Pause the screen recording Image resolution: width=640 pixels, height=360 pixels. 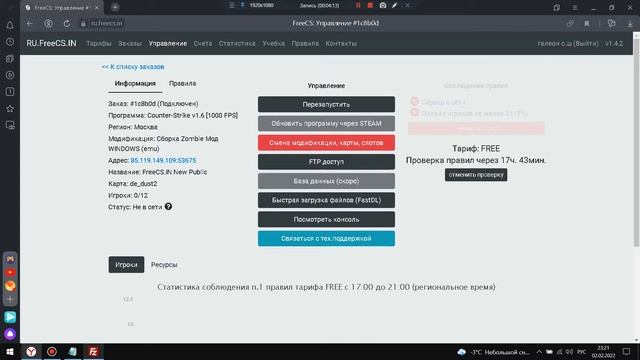[x=358, y=5]
